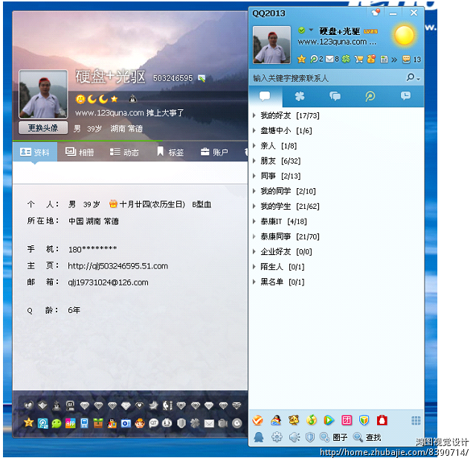The height and width of the screenshot is (458, 476).
Task: Click the QT speech bubble icon in profile
Action: pos(154,423)
